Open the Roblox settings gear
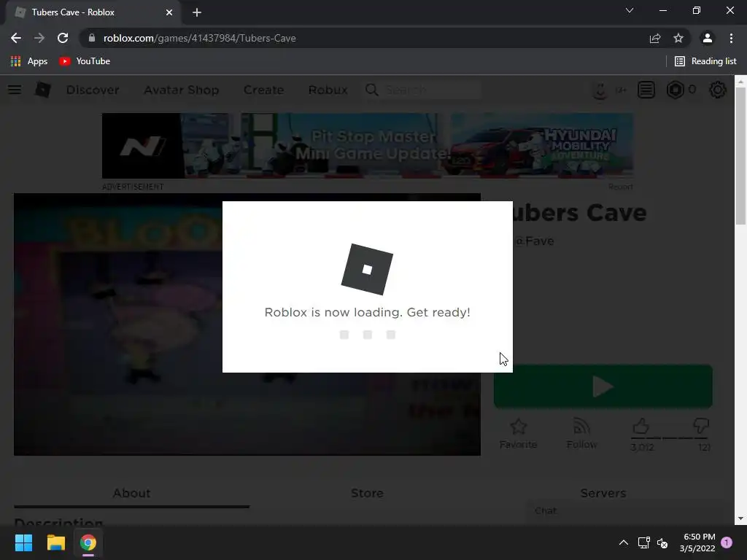The height and width of the screenshot is (560, 747). point(718,90)
